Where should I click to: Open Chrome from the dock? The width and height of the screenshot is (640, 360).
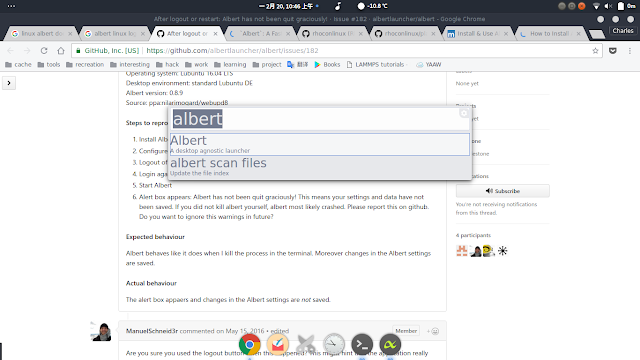250,344
